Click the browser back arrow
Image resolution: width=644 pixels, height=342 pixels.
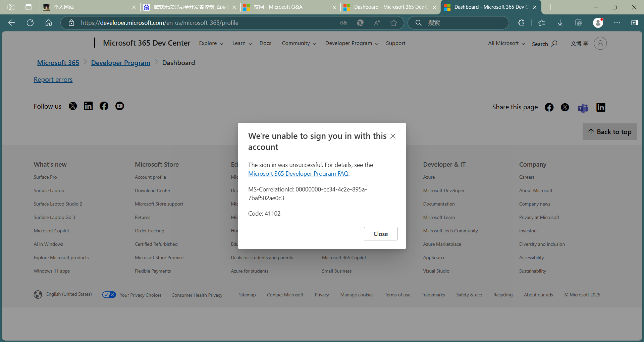12,23
